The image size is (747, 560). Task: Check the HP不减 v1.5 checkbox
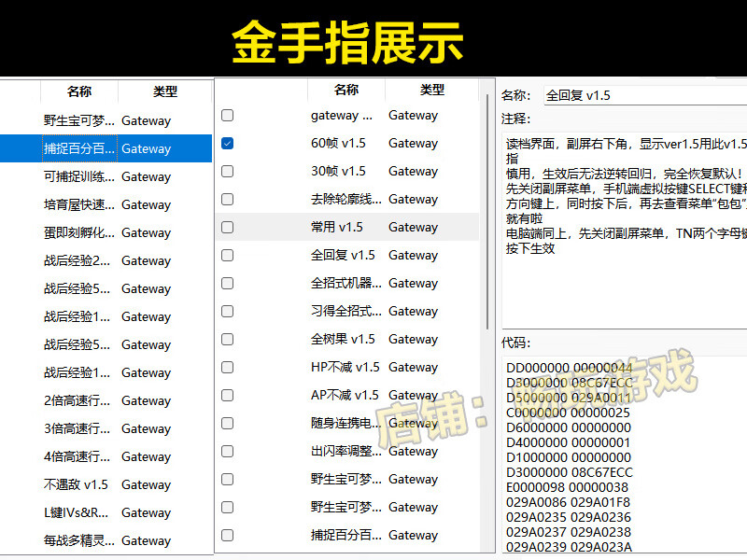point(227,368)
